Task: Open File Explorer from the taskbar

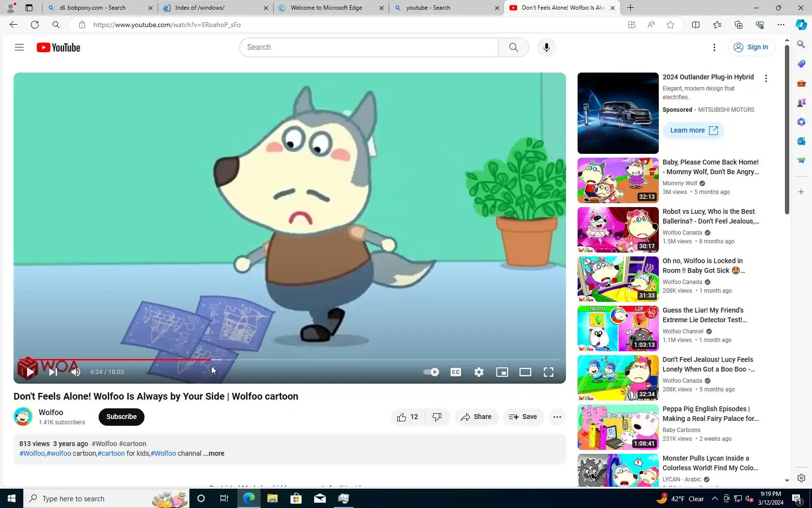Action: click(x=273, y=498)
